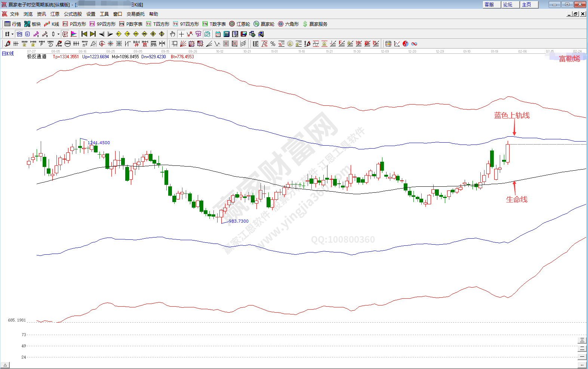Click the blue infinity symbol icon
Image resolution: width=588 pixels, height=369 pixels.
point(414,44)
